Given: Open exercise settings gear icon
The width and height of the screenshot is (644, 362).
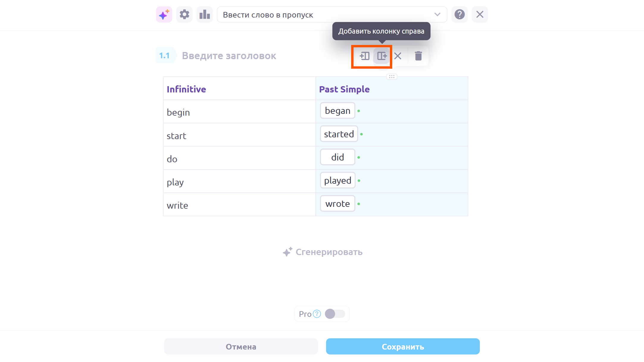Looking at the screenshot, I should 184,15.
